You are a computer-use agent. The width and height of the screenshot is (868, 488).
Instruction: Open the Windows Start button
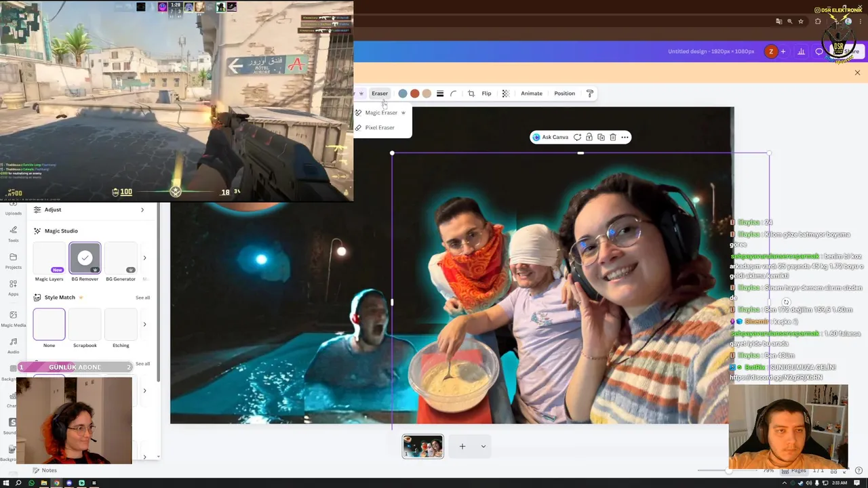point(5,483)
